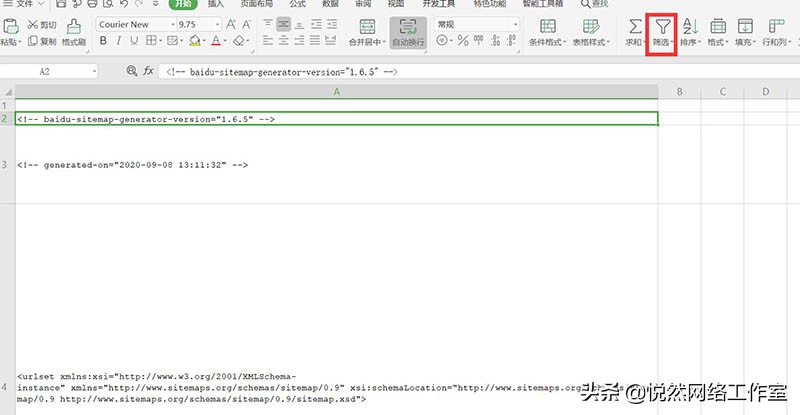
Task: Open the 9.75 font size dropdown
Action: coord(217,25)
